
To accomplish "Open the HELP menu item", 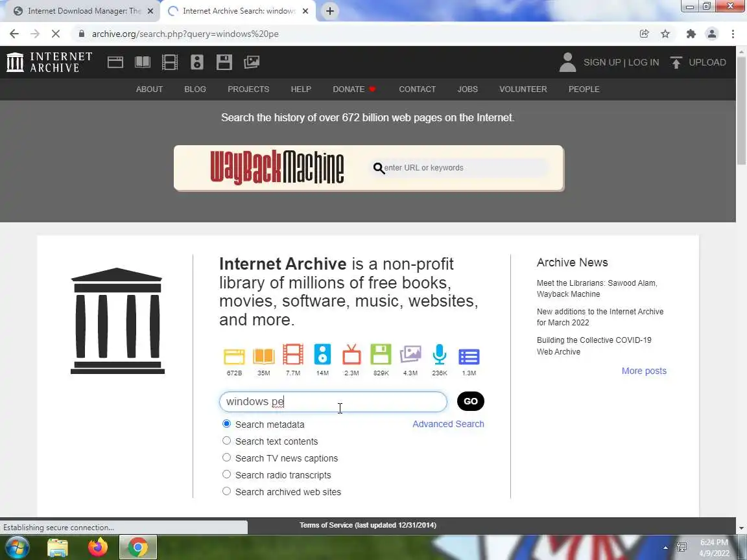I will pos(301,89).
